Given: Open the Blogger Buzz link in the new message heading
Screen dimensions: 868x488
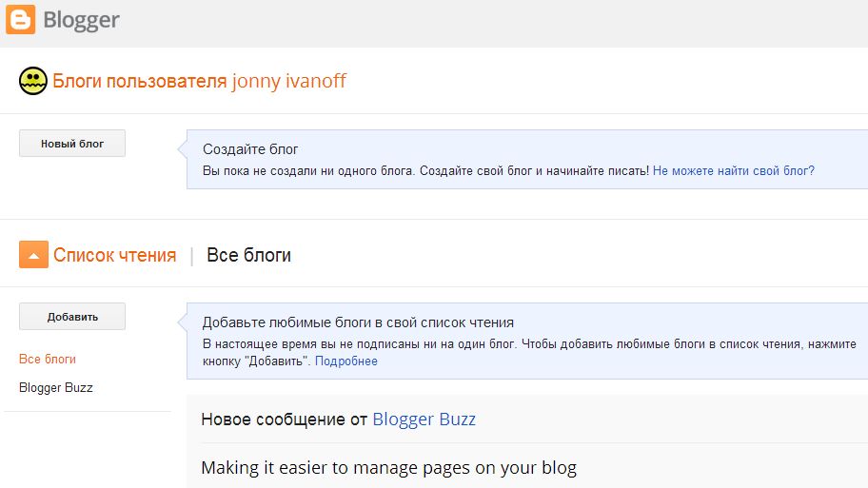Looking at the screenshot, I should tap(424, 419).
